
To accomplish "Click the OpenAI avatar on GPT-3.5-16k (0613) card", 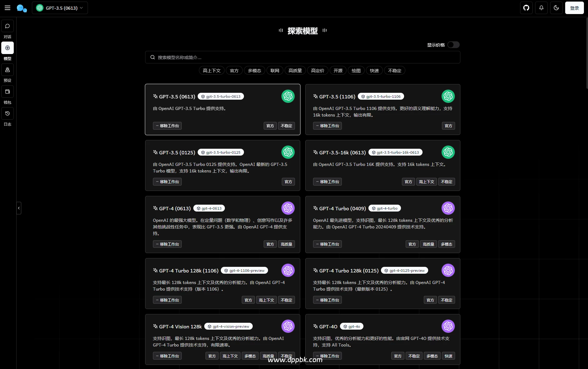I will pyautogui.click(x=448, y=152).
